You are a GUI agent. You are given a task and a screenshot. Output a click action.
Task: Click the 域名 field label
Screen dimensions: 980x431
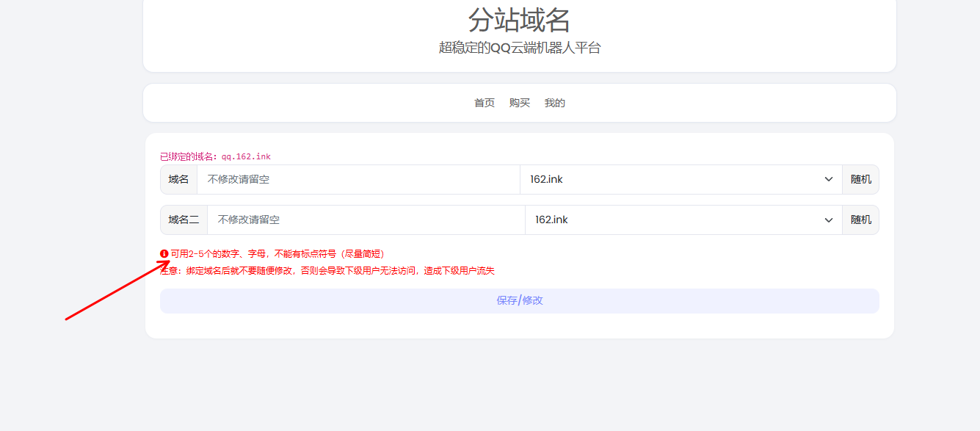pos(179,178)
